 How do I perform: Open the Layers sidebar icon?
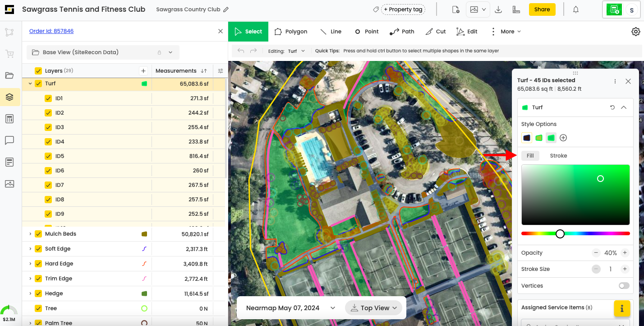pos(9,97)
